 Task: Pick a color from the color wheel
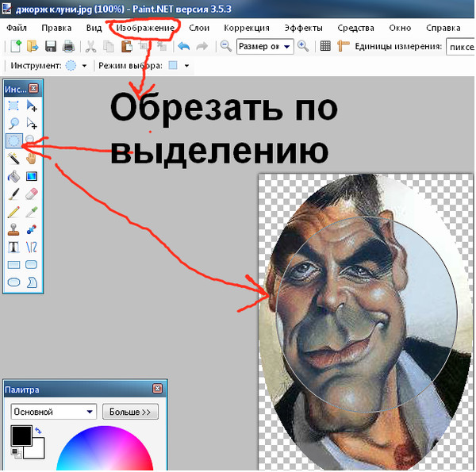point(105,449)
